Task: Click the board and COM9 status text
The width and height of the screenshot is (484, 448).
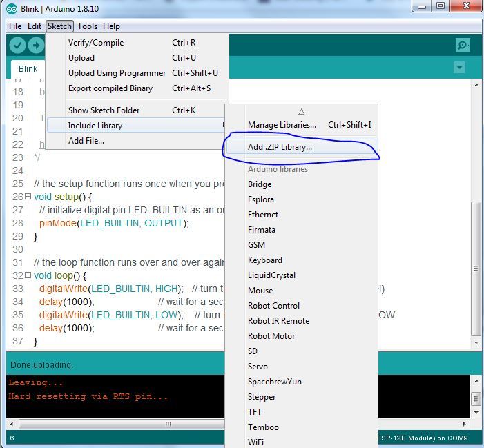Action: point(423,438)
